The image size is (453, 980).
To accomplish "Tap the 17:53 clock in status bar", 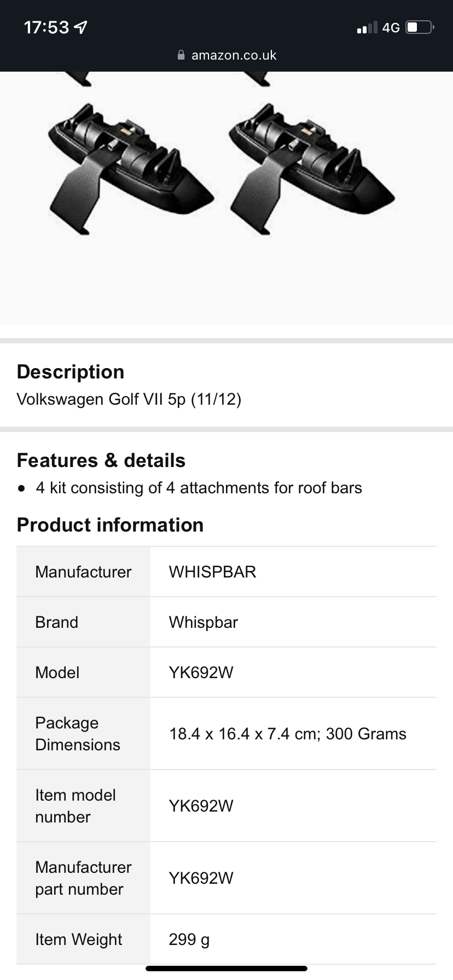I will point(47,27).
